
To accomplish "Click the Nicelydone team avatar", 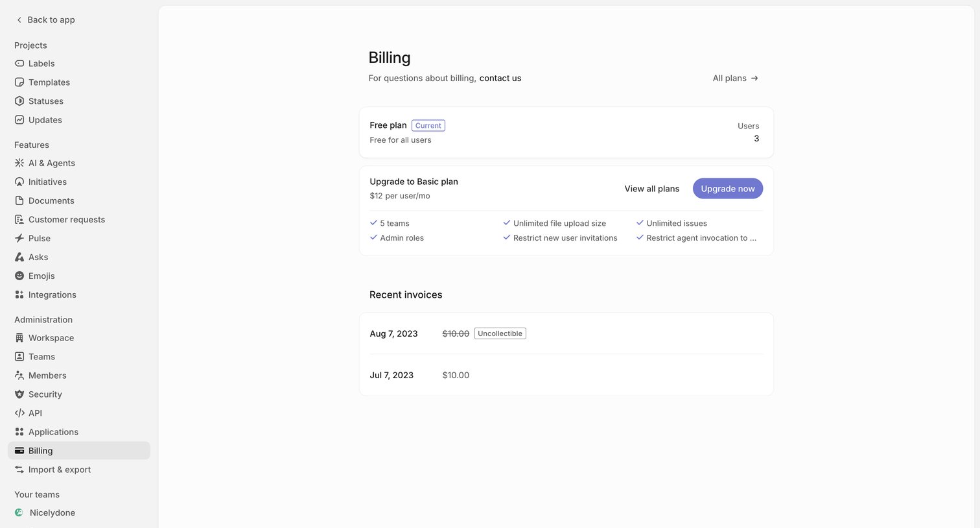I will 19,512.
